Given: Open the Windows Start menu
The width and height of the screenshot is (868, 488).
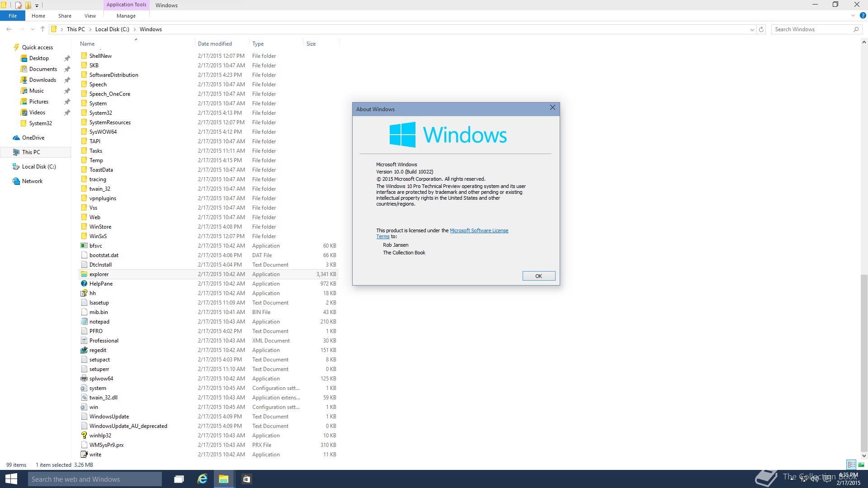Looking at the screenshot, I should point(11,479).
